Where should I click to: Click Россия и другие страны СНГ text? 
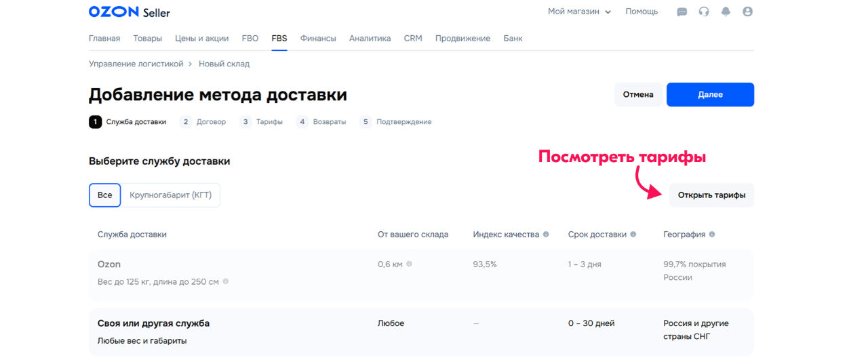tap(696, 329)
